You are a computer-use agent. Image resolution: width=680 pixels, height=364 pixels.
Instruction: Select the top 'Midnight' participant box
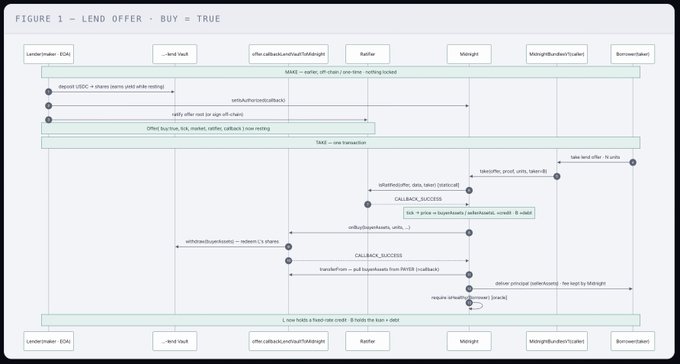469,54
